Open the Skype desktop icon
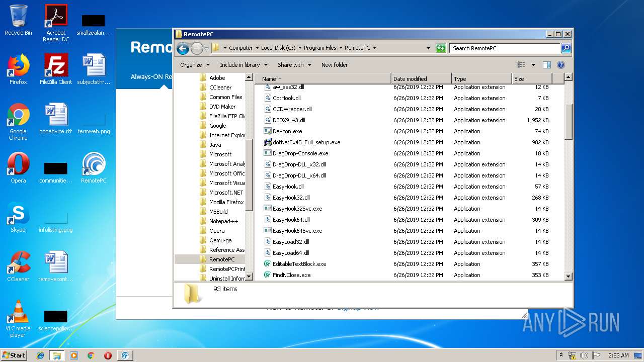The height and width of the screenshot is (362, 644). pyautogui.click(x=18, y=217)
